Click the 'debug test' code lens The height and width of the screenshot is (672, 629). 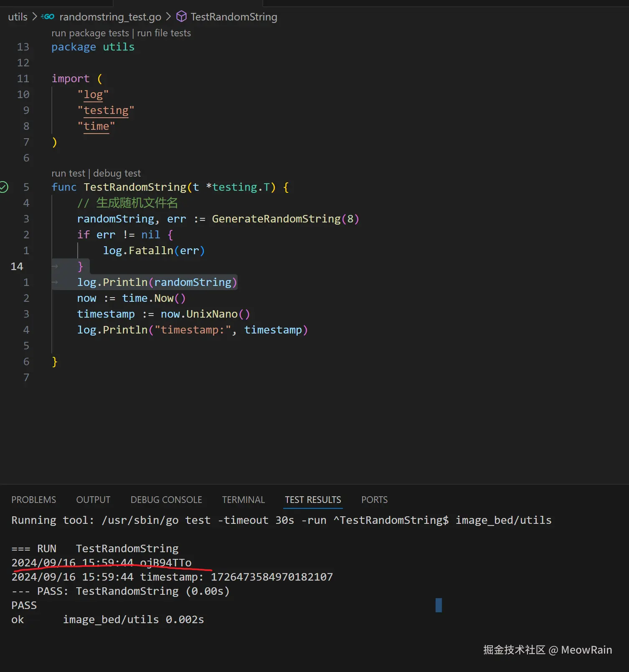tap(117, 173)
